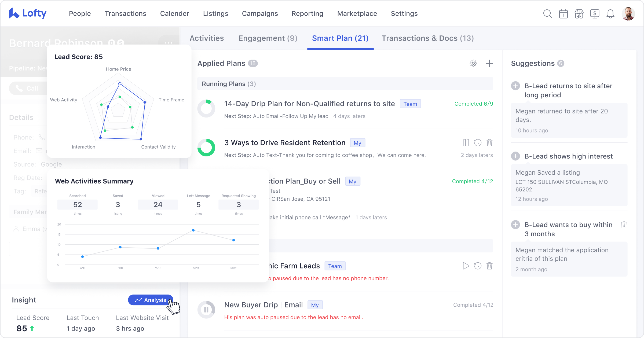Pause the 3 Ways to Drive Resident Retention plan
Viewport: 644px width, 338px height.
tap(466, 142)
